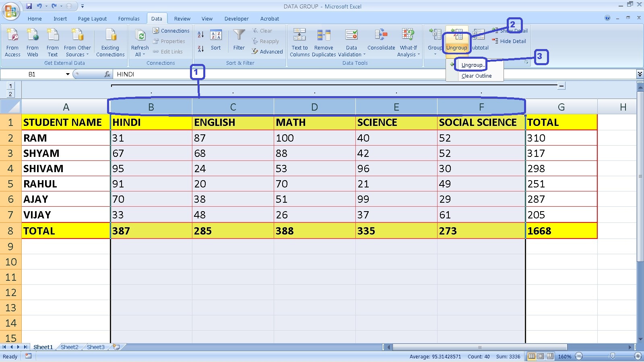Open Quick Access Toolbar customize dropdown
This screenshot has width=644, height=362.
[82, 6]
